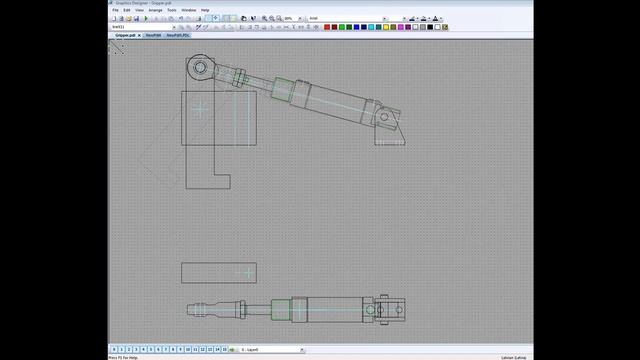
Task: Click the Zoom area magnifier icon
Action: [279, 18]
